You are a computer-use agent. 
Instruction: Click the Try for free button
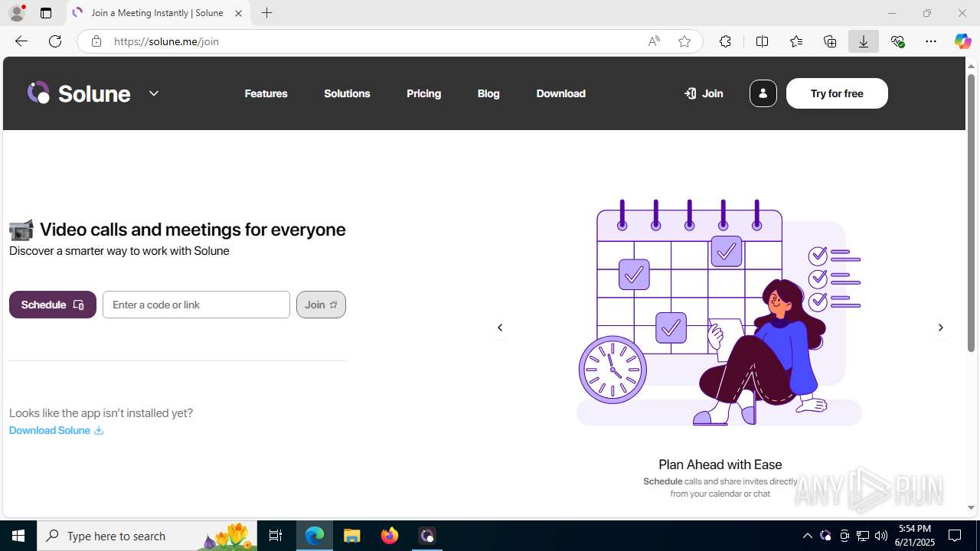click(837, 93)
